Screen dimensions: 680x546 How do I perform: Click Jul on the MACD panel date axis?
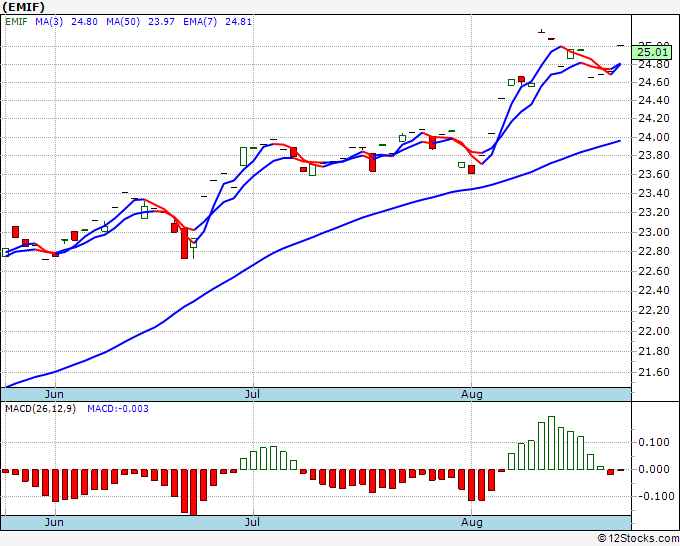252,522
